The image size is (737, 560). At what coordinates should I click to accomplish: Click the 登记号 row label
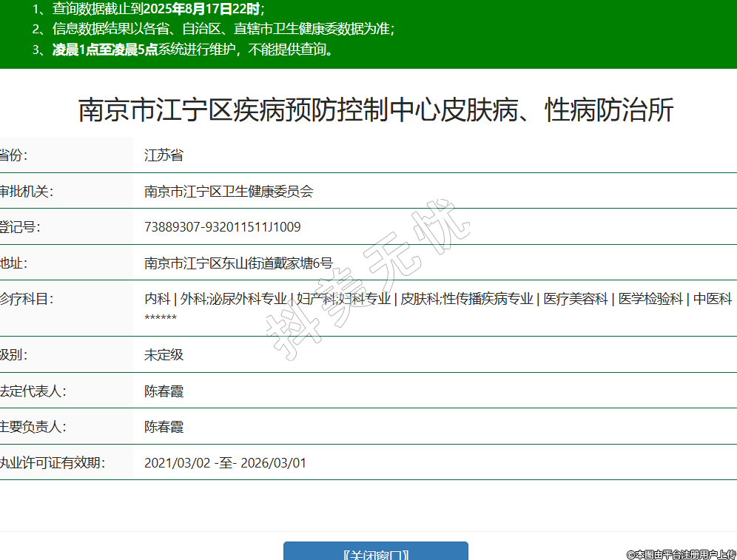tap(21, 227)
